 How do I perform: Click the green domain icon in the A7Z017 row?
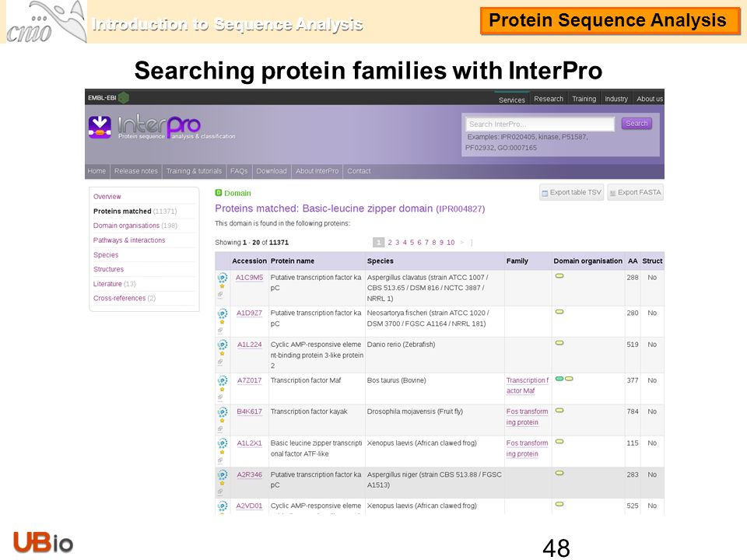click(x=559, y=379)
